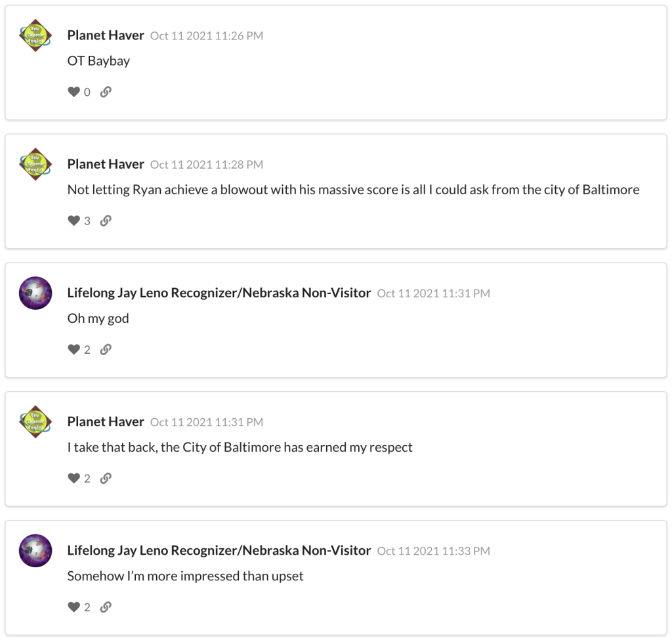The image size is (672, 644).
Task: Open Lifelong Jay Leno Recognizer name at 11:31
Action: [x=219, y=293]
